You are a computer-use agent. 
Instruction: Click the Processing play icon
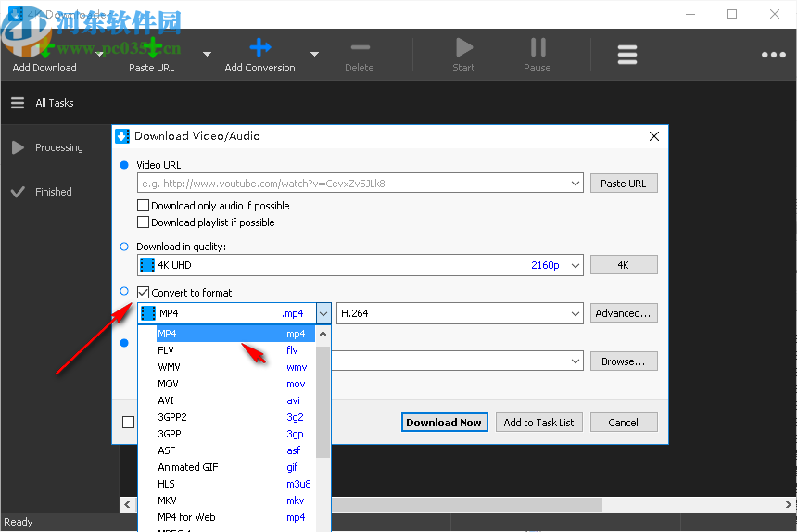tap(18, 147)
